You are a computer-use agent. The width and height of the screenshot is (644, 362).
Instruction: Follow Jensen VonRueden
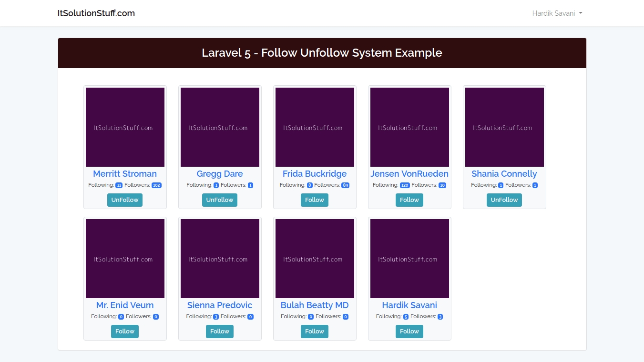(409, 200)
